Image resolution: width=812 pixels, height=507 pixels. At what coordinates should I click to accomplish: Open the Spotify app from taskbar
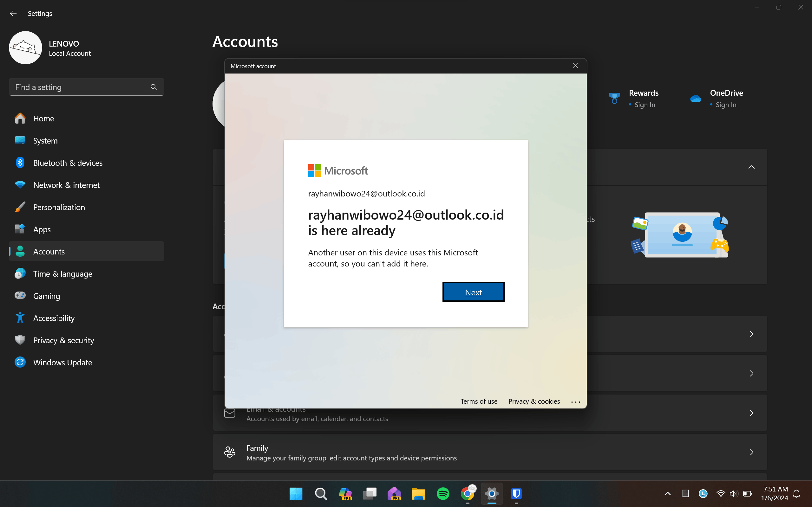tap(443, 493)
